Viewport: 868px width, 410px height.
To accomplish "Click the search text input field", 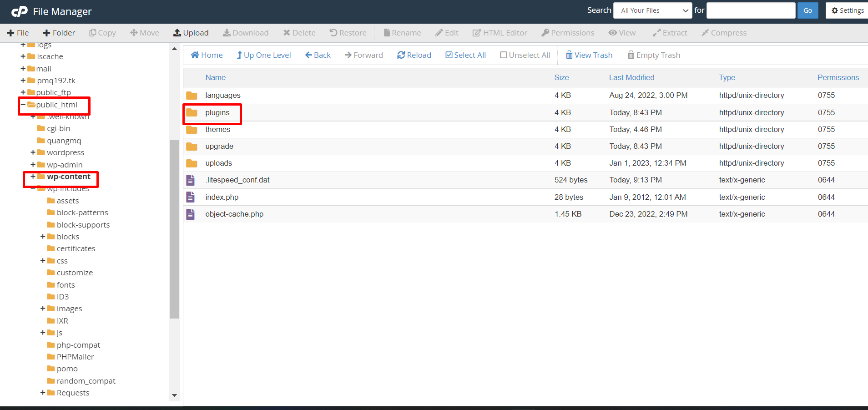I will click(751, 10).
